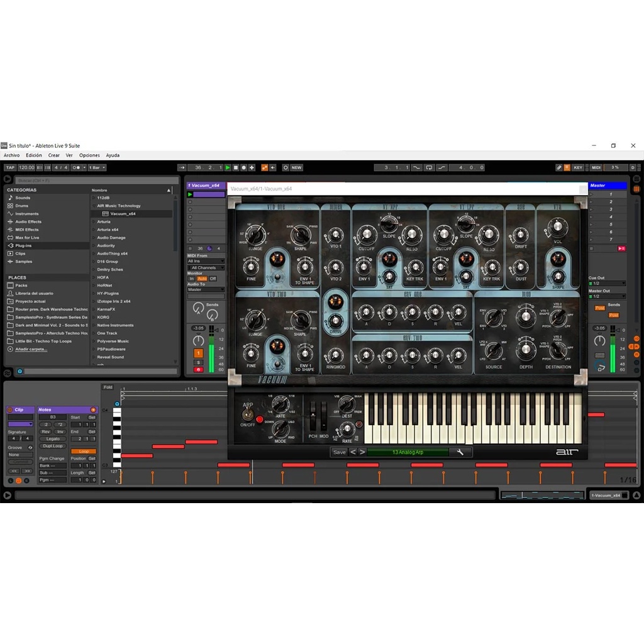Toggle Draw Mode pencil button
The width and height of the screenshot is (644, 644).
pyautogui.click(x=559, y=167)
